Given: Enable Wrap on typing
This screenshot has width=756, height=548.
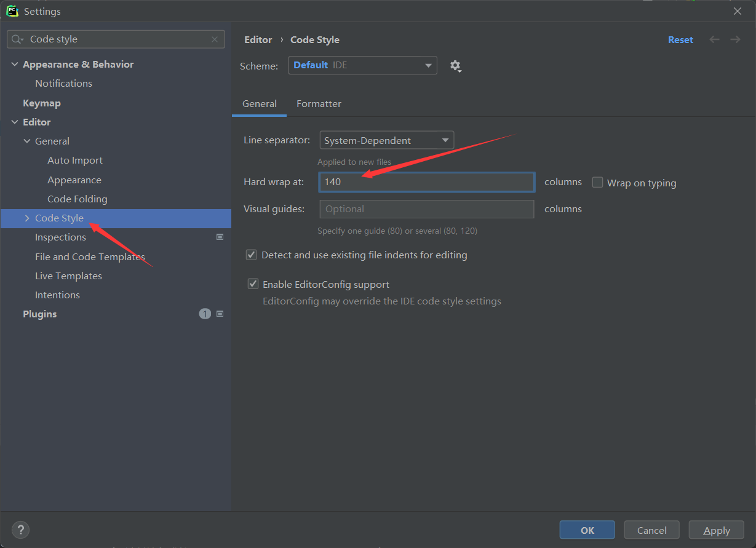Looking at the screenshot, I should point(597,182).
